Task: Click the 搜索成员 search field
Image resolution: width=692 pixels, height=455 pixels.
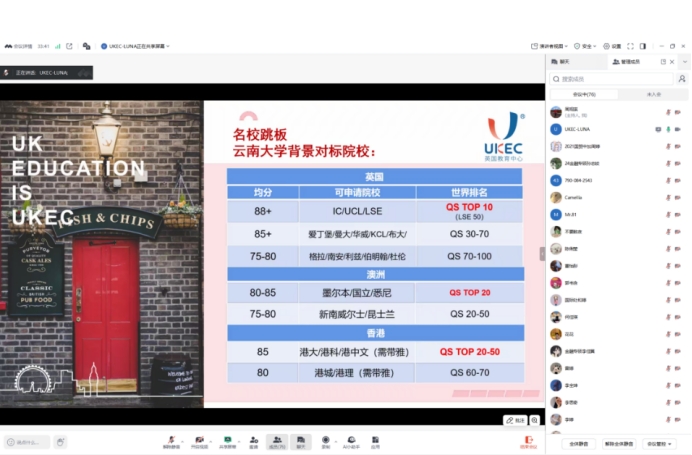Action: tap(612, 78)
